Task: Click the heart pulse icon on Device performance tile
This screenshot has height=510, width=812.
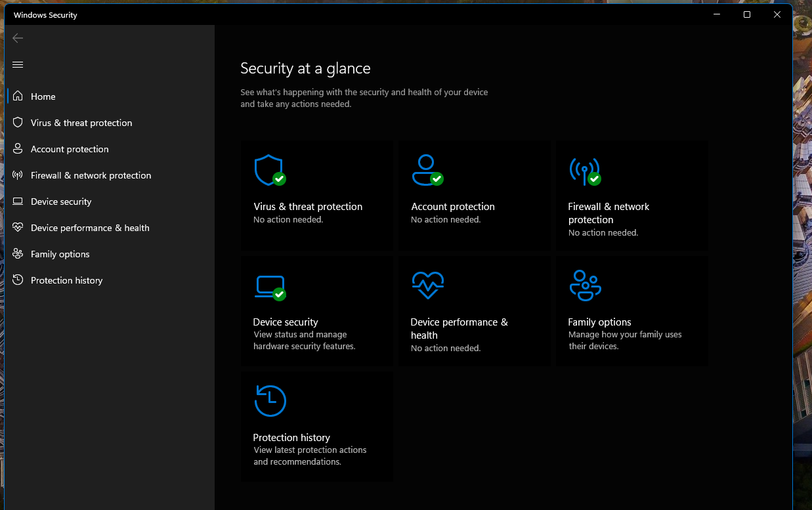Action: tap(427, 286)
